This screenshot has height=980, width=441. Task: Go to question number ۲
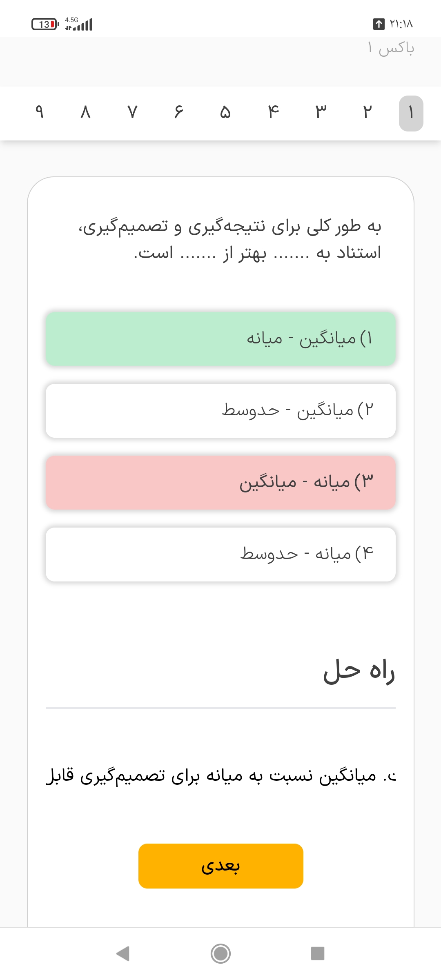(367, 112)
